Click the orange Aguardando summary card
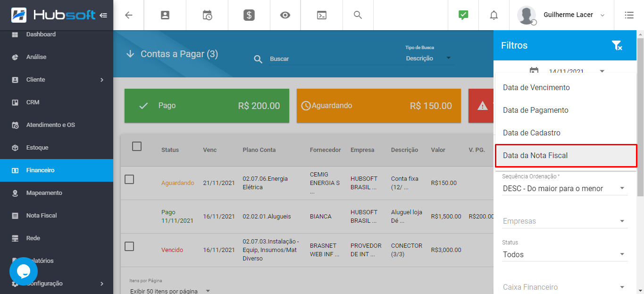The height and width of the screenshot is (294, 644). pos(378,106)
